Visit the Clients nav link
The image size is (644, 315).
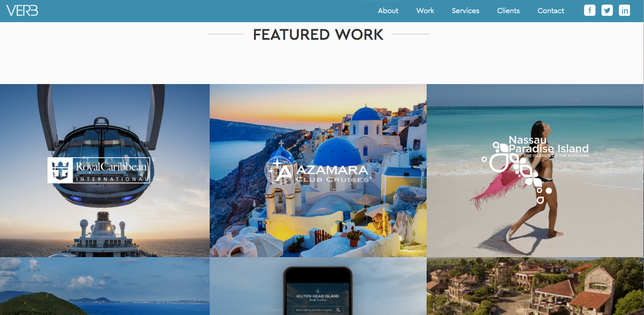coord(508,11)
